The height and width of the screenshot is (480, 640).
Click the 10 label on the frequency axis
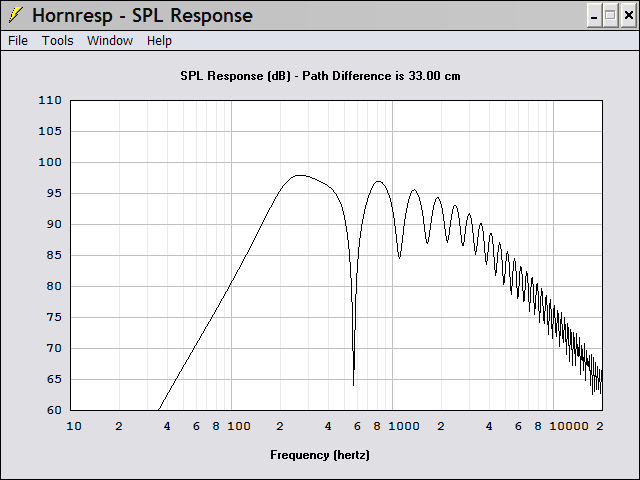coord(74,427)
